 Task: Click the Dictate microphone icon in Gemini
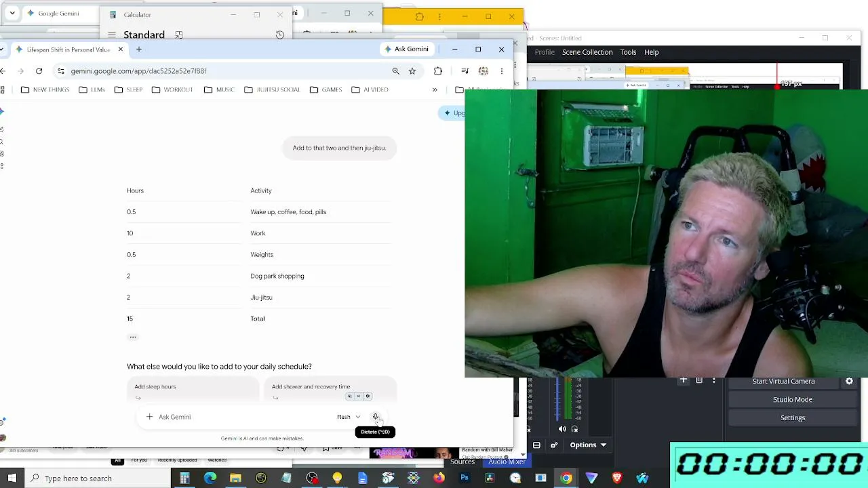pos(376,417)
